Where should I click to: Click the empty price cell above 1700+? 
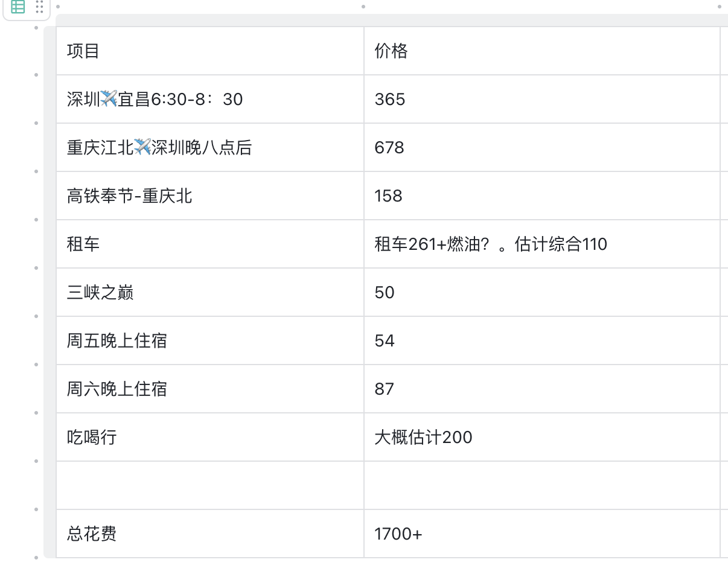(x=541, y=485)
